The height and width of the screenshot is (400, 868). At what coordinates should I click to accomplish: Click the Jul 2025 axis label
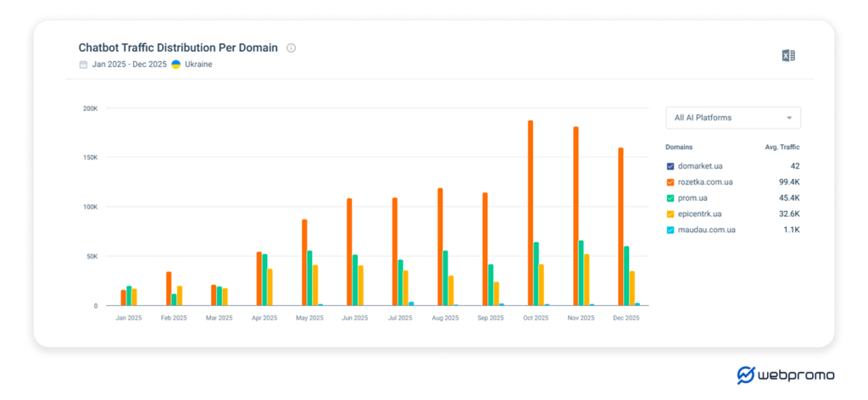(400, 318)
